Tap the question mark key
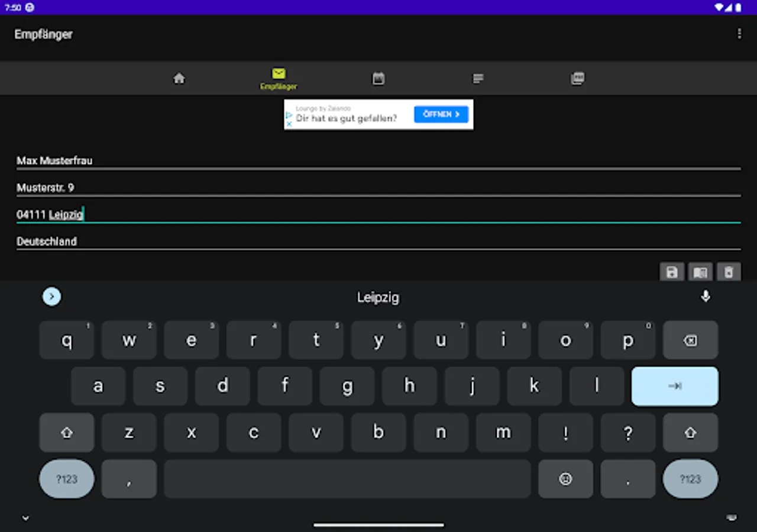This screenshot has width=757, height=532. click(628, 433)
